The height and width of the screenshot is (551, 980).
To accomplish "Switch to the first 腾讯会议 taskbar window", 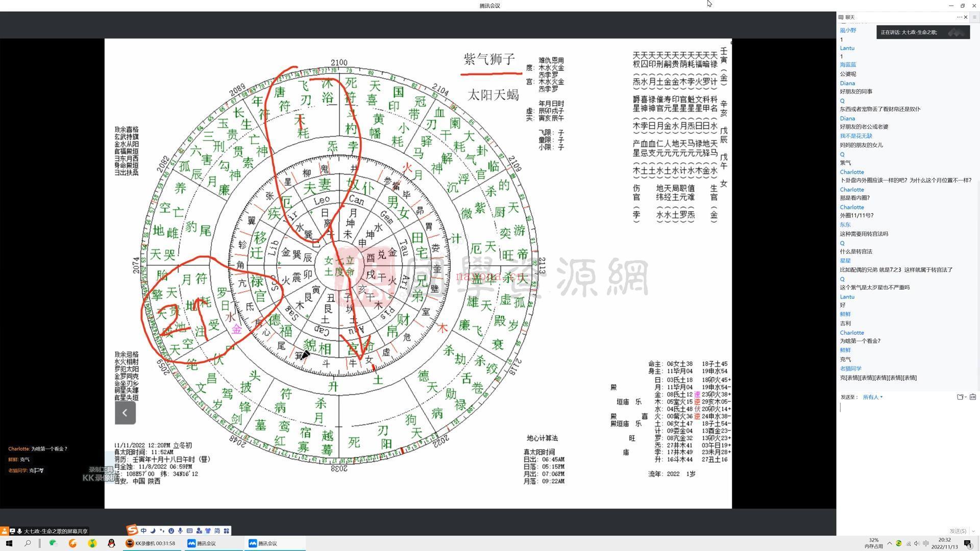I will [213, 543].
